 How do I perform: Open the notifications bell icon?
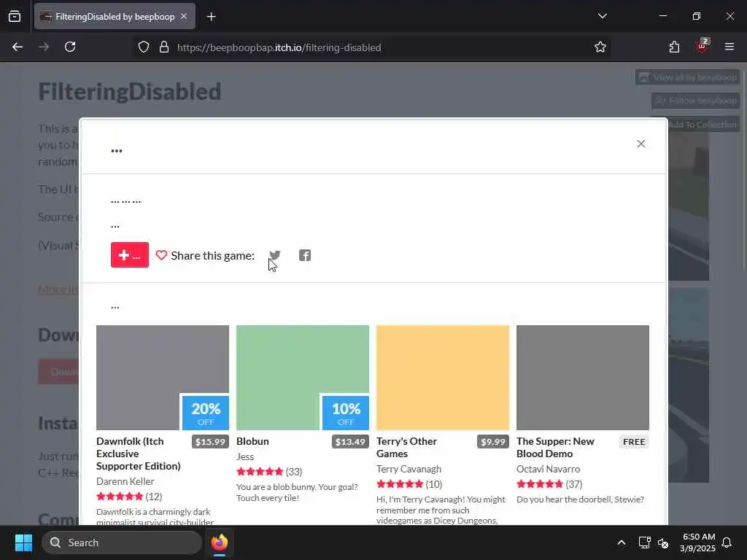point(727,542)
